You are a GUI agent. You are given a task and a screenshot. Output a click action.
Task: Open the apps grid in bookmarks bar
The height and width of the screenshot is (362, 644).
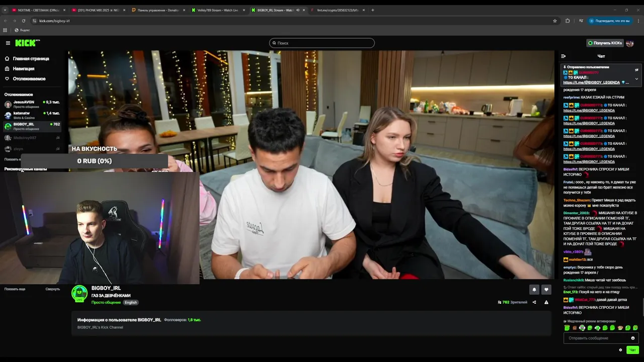(5, 30)
